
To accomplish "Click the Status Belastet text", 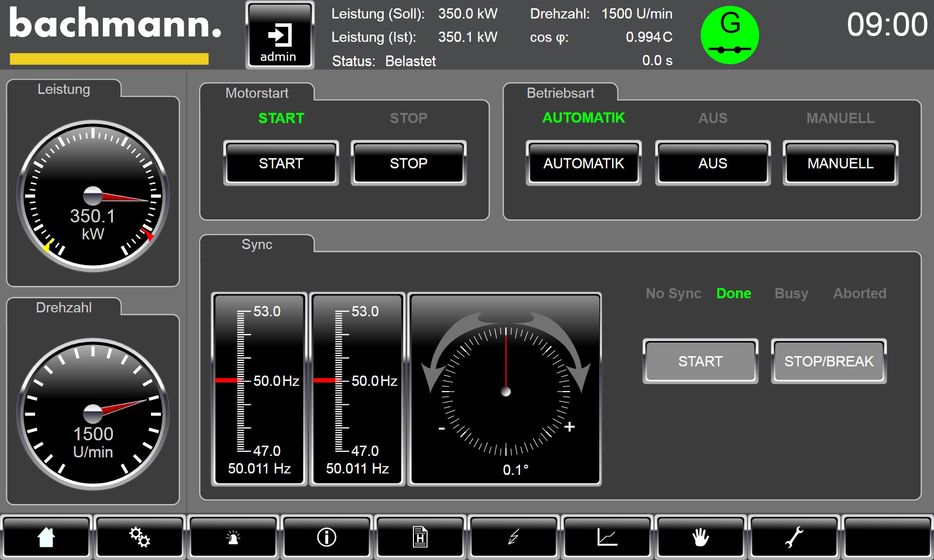I will (x=384, y=61).
